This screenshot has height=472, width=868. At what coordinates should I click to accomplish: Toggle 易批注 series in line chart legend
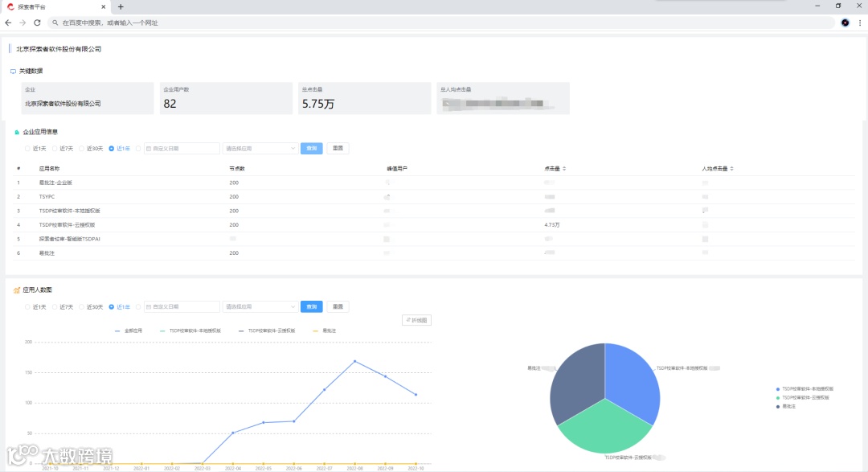[x=325, y=330]
